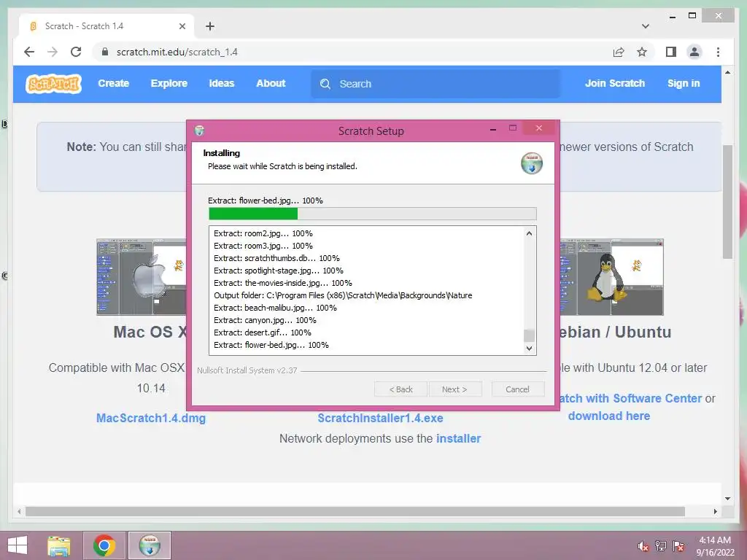
Task: Click the installer globe icon in header
Action: (x=532, y=163)
